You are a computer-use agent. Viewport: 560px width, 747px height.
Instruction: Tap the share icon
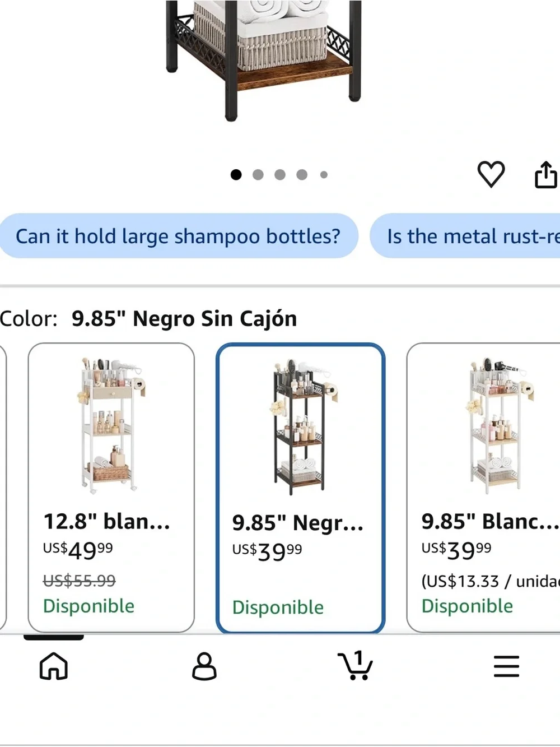545,174
